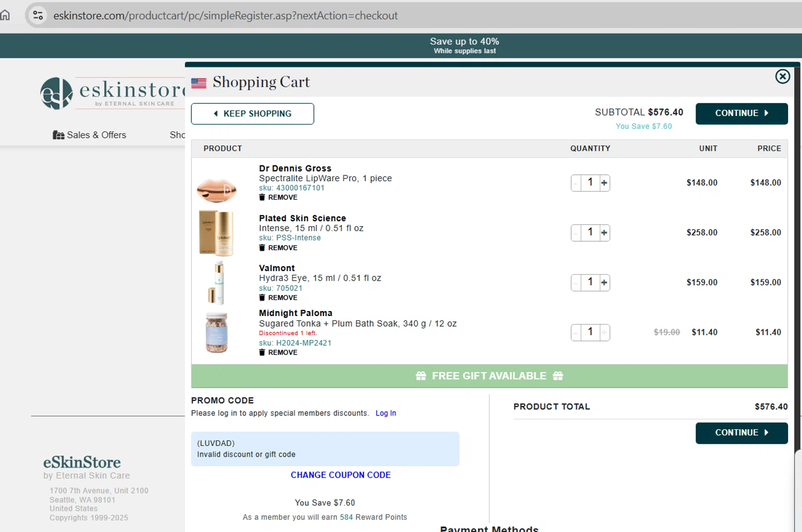Image resolution: width=802 pixels, height=532 pixels.
Task: Click the Plated Skin Science product name
Action: 303,218
